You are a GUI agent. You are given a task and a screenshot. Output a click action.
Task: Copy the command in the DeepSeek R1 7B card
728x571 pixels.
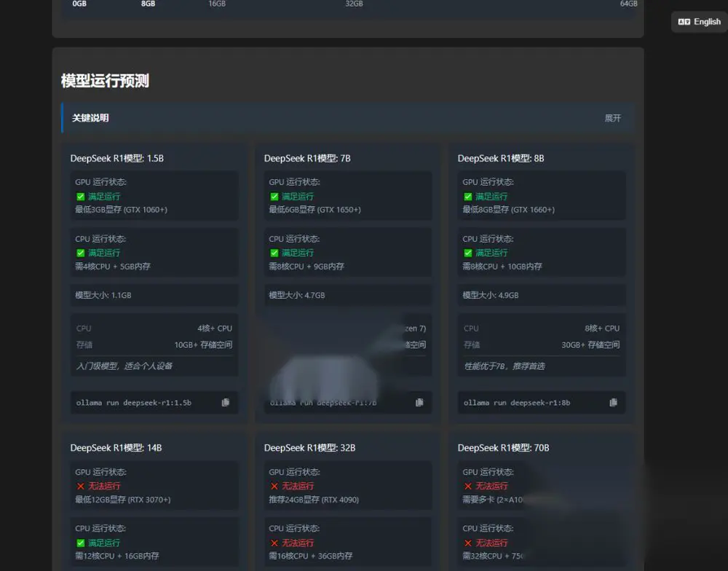pyautogui.click(x=419, y=402)
